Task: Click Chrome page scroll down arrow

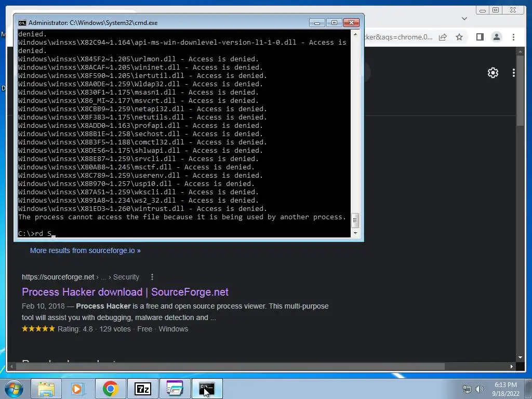Action: pos(520,357)
